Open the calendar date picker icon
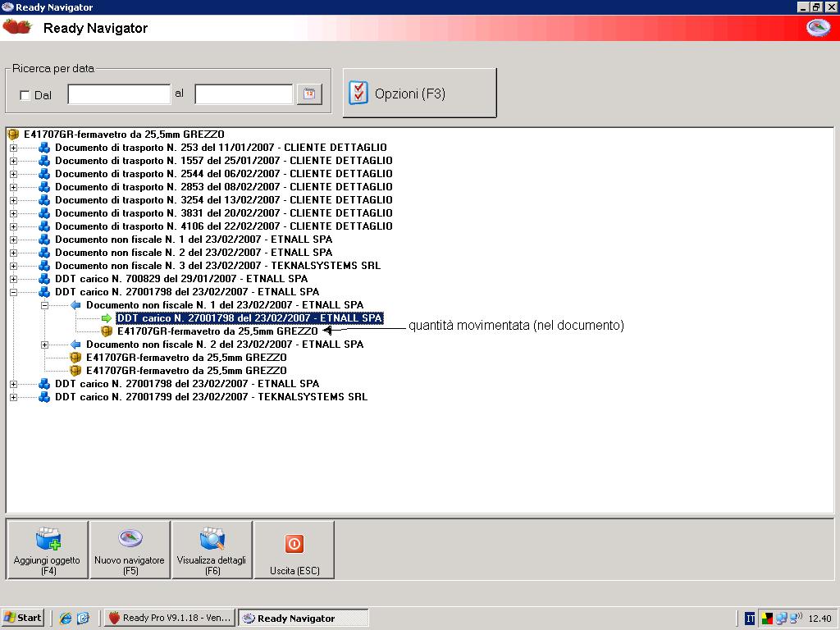Screen dimensions: 840x630 [309, 94]
